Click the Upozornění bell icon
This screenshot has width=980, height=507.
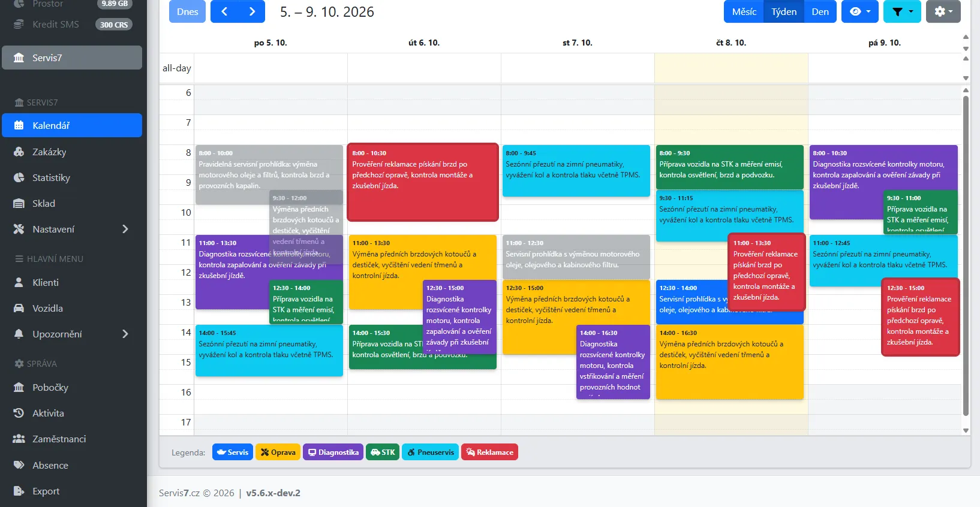(19, 334)
